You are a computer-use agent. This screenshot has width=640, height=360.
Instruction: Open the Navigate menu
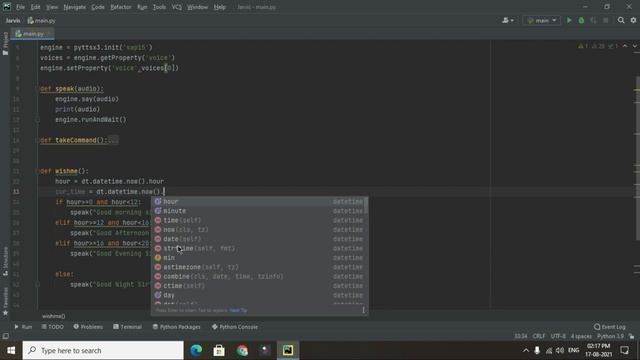75,7
